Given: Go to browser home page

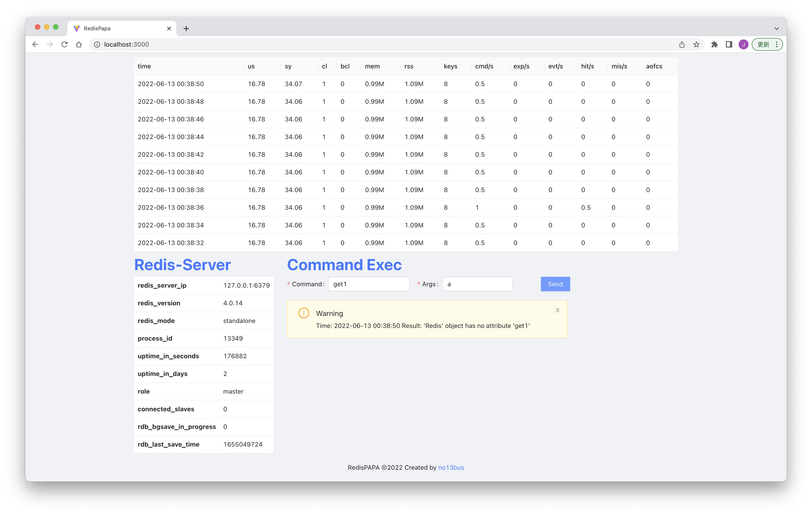Looking at the screenshot, I should point(79,44).
